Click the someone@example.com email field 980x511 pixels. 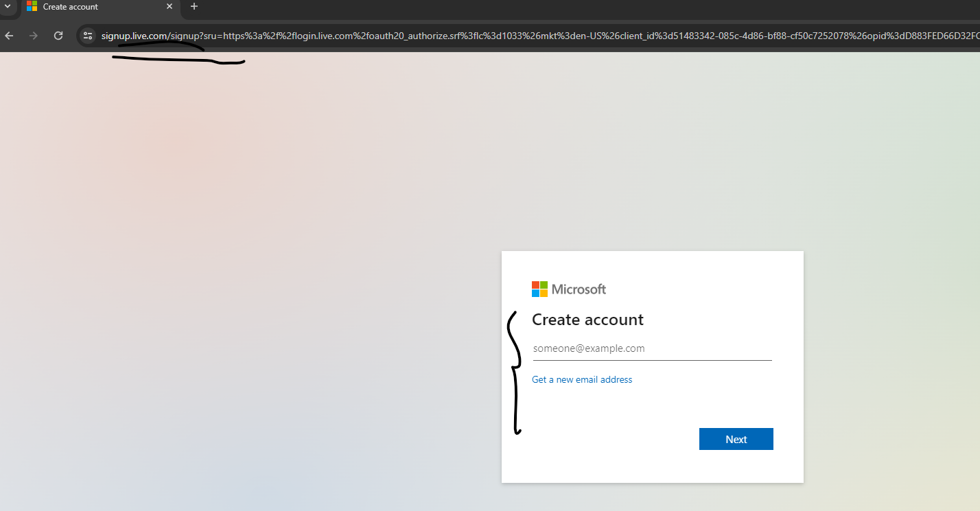652,348
